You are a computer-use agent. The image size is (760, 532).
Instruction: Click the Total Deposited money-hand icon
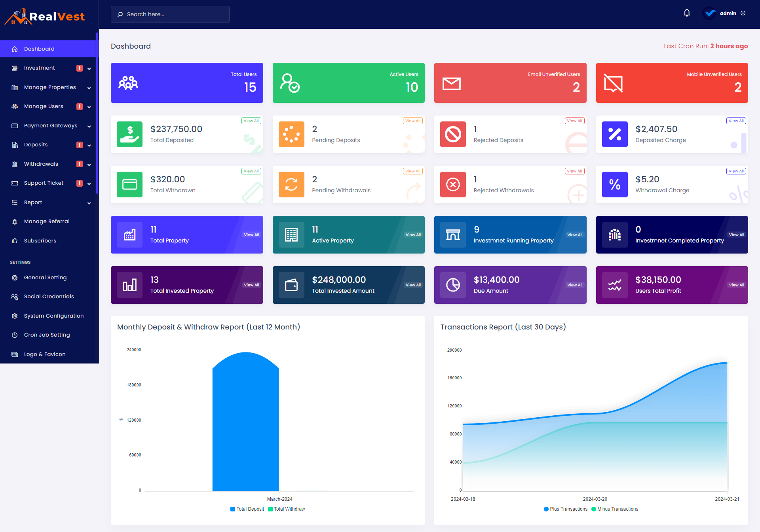coord(129,134)
